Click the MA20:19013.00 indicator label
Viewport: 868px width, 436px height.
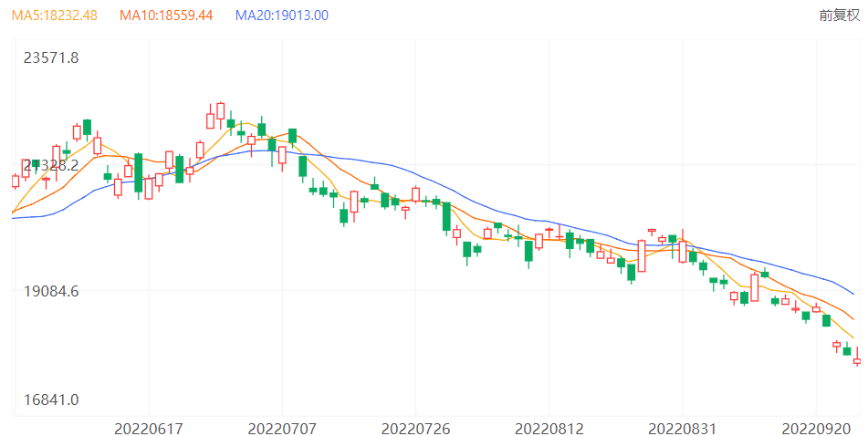coord(282,15)
